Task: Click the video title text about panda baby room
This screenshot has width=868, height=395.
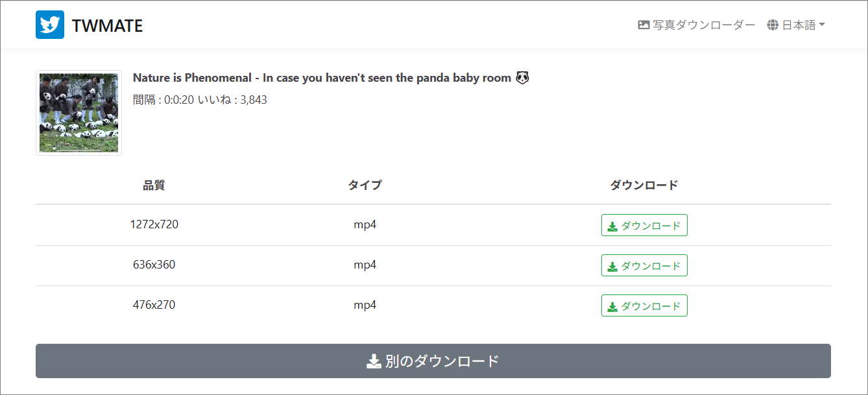Action: 321,77
